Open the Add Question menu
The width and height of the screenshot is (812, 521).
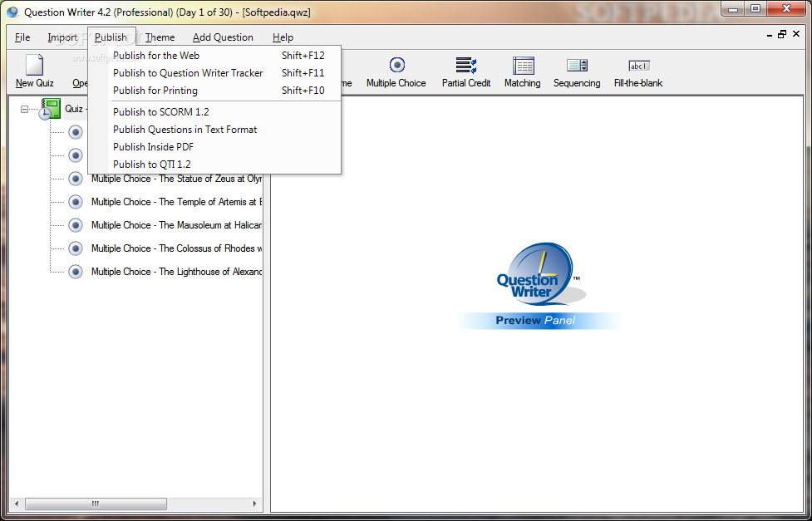tap(223, 37)
